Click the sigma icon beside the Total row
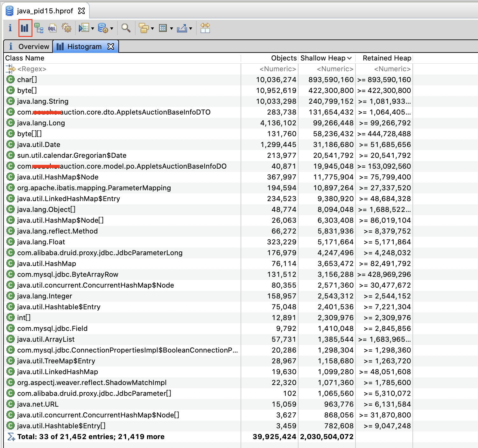This screenshot has height=448, width=478. (11, 437)
